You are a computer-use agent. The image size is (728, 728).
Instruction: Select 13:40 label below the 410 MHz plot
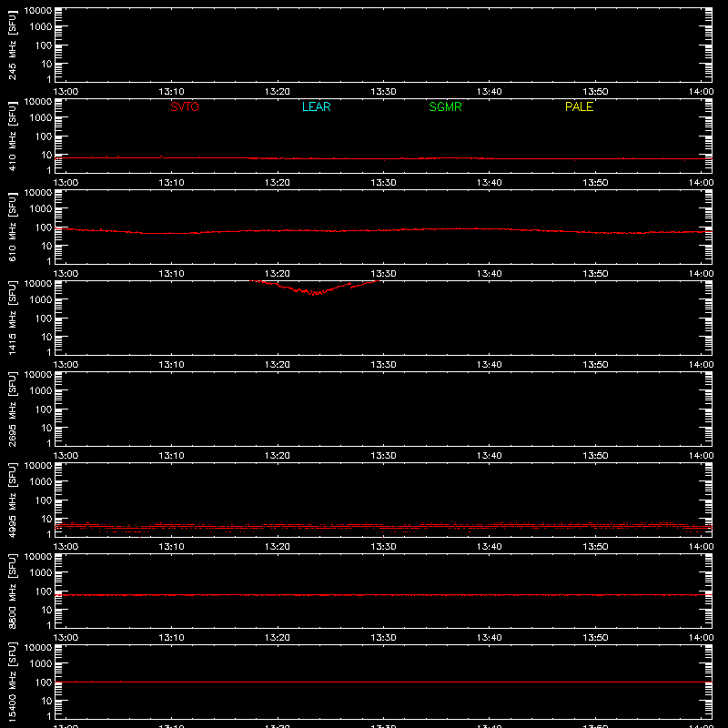[490, 183]
